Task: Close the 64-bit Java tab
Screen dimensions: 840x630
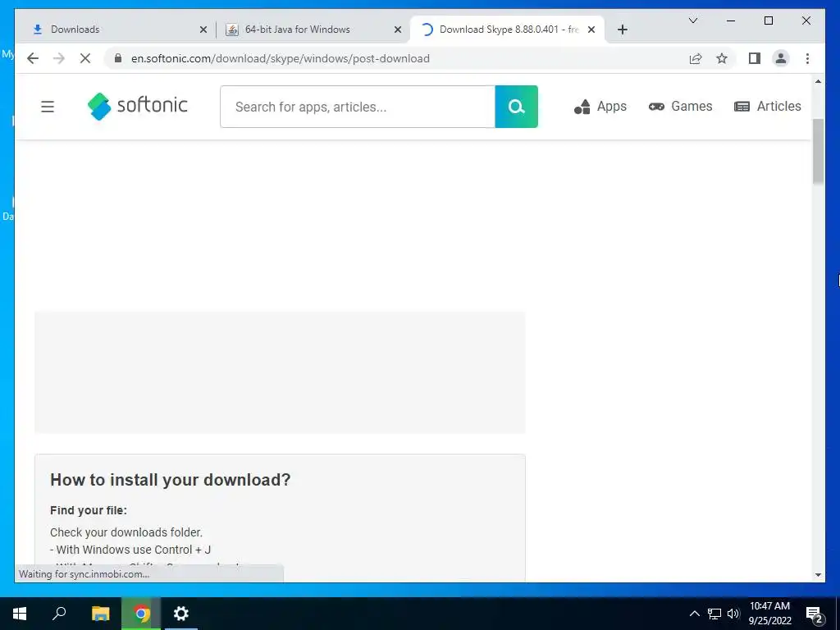Action: click(398, 30)
